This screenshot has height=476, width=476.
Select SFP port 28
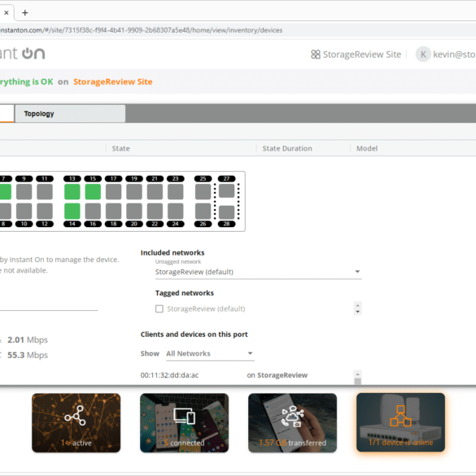(x=227, y=212)
